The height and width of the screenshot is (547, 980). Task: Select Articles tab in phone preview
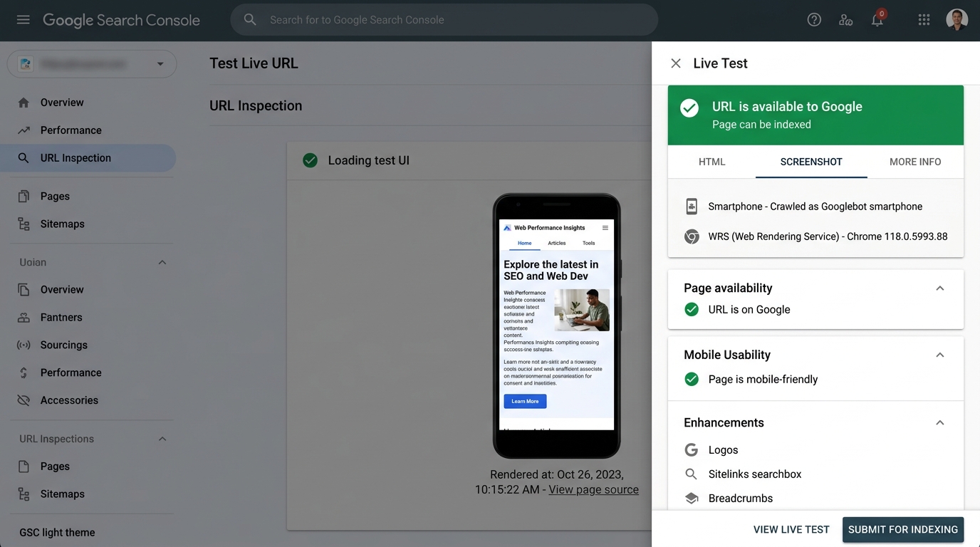tap(557, 243)
